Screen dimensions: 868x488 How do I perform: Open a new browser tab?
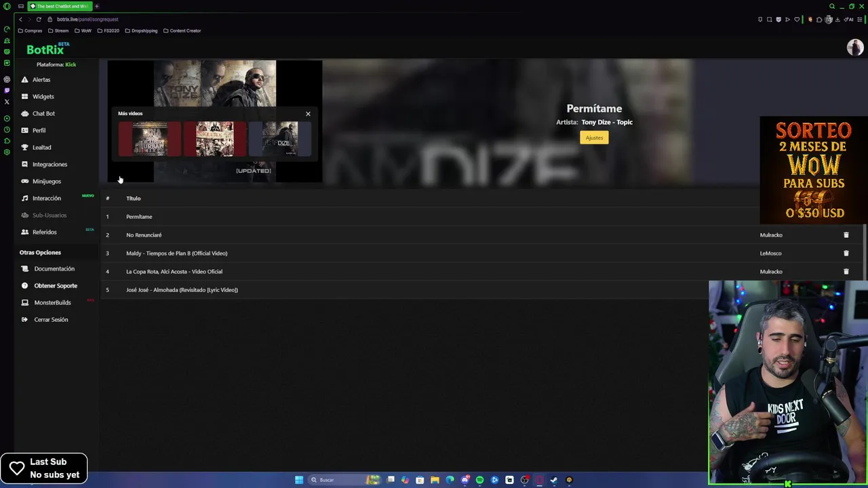96,6
